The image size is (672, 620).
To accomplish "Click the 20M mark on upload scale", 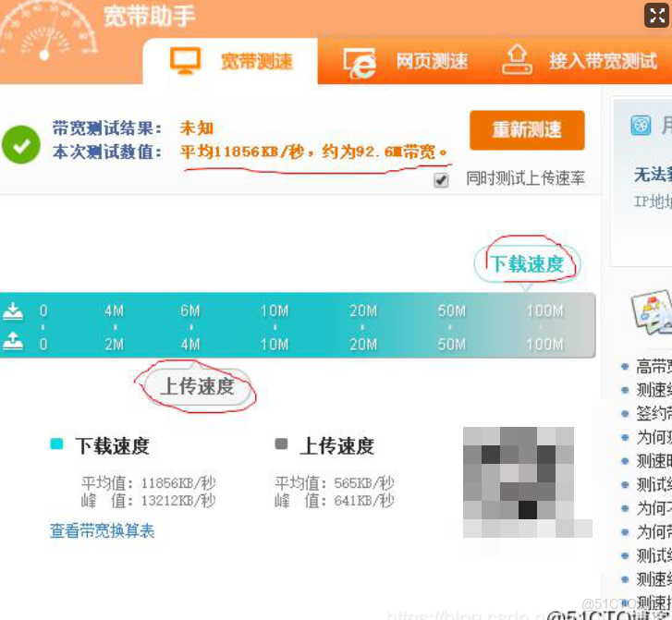I will [x=363, y=344].
